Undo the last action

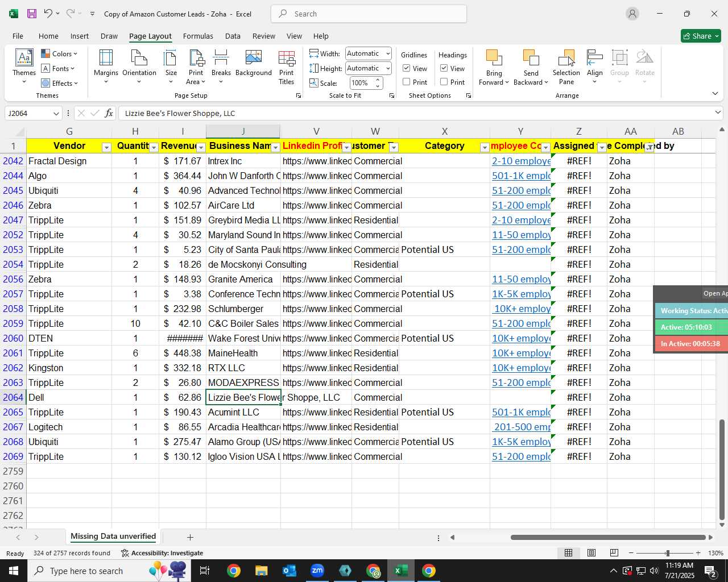[48, 14]
